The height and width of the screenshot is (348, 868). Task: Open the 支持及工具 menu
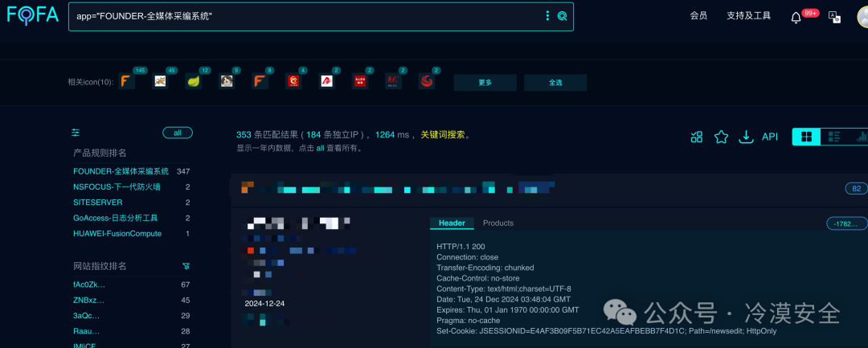pyautogui.click(x=748, y=16)
